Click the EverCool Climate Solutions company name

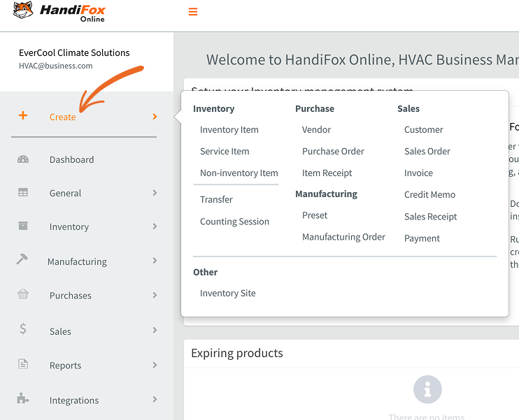[x=74, y=52]
